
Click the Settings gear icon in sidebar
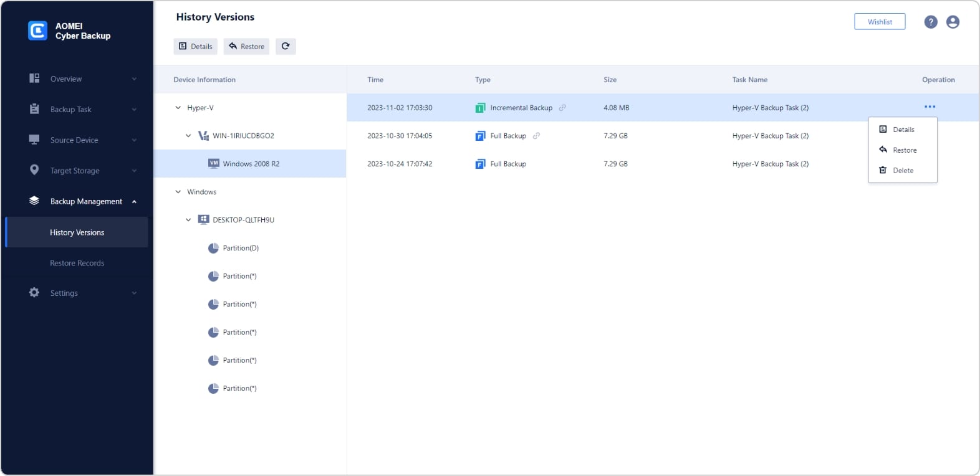pos(34,293)
